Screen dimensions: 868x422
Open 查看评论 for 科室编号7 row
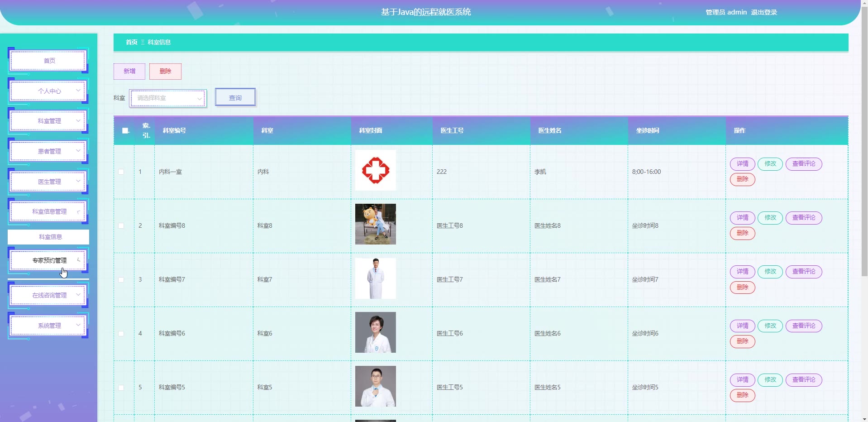pos(804,272)
